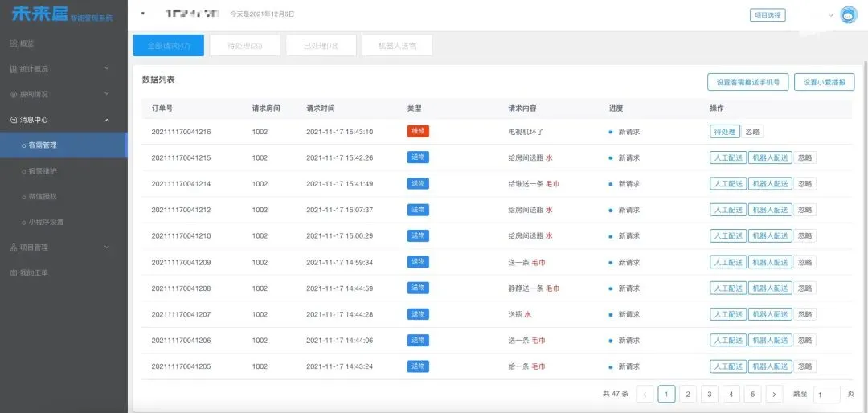Screen dimensions: 868x413
Task: Click 人工配送 for order 202111170041210
Action: (x=728, y=236)
